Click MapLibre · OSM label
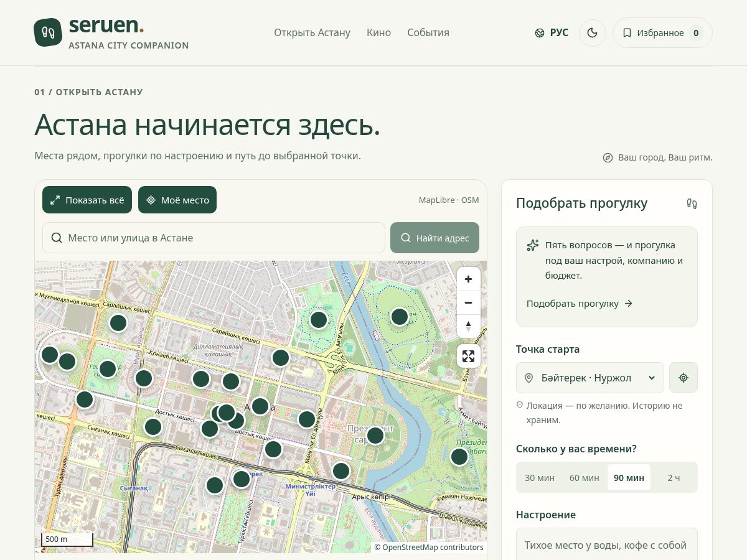This screenshot has width=747, height=560. click(x=449, y=200)
